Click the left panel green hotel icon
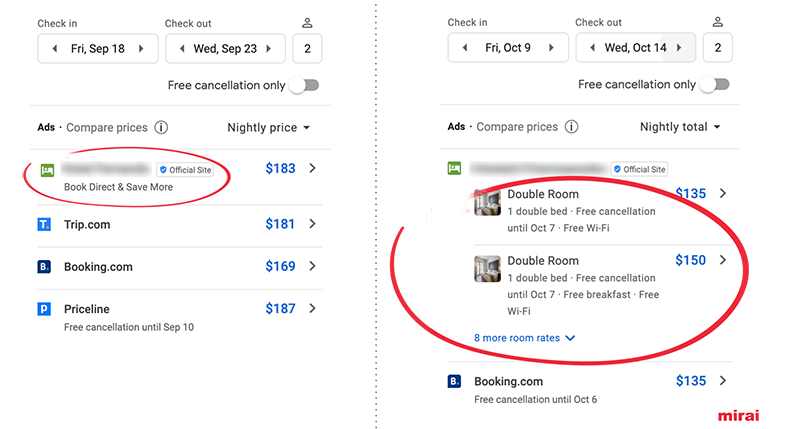The width and height of the screenshot is (800, 429). point(46,170)
